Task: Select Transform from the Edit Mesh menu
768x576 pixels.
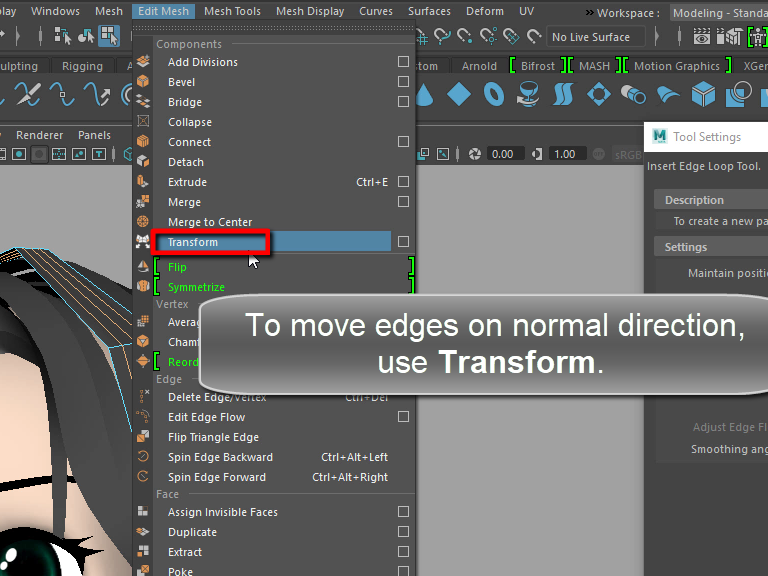Action: (193, 242)
